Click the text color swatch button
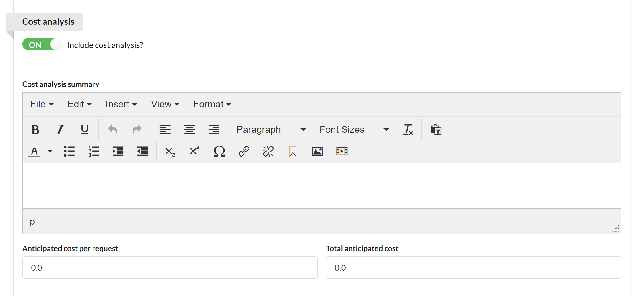 pyautogui.click(x=34, y=152)
